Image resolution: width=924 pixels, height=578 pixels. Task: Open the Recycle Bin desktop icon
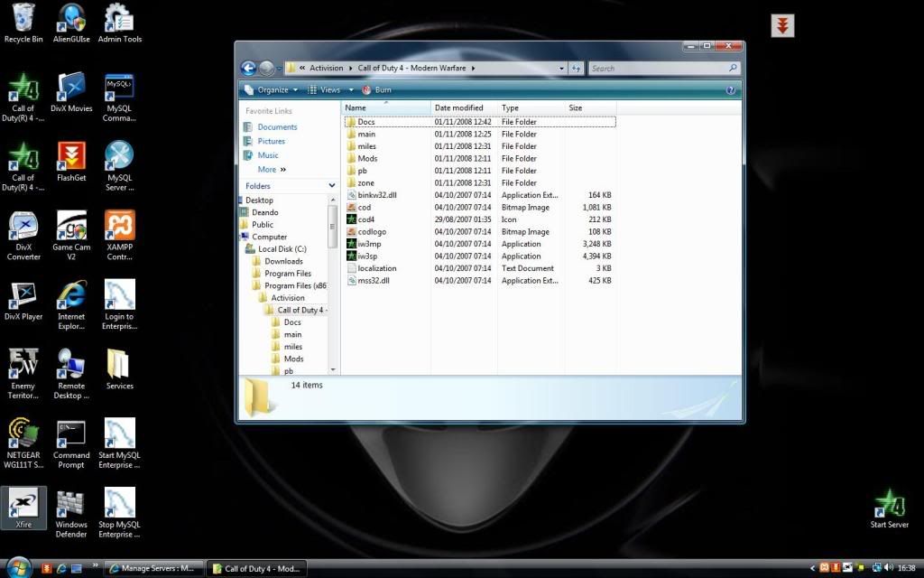pos(23,23)
